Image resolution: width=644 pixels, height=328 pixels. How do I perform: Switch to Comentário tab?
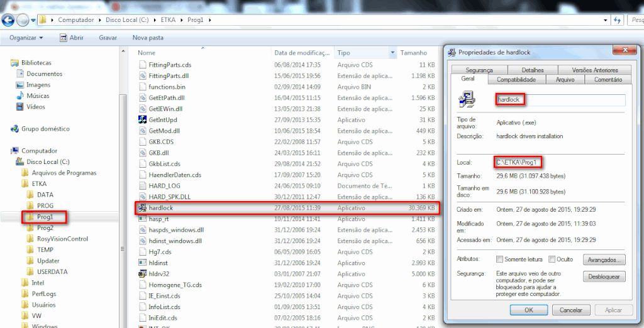[x=608, y=80]
